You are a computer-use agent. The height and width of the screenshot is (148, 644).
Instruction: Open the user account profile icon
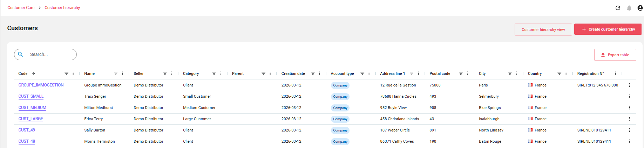[x=640, y=8]
